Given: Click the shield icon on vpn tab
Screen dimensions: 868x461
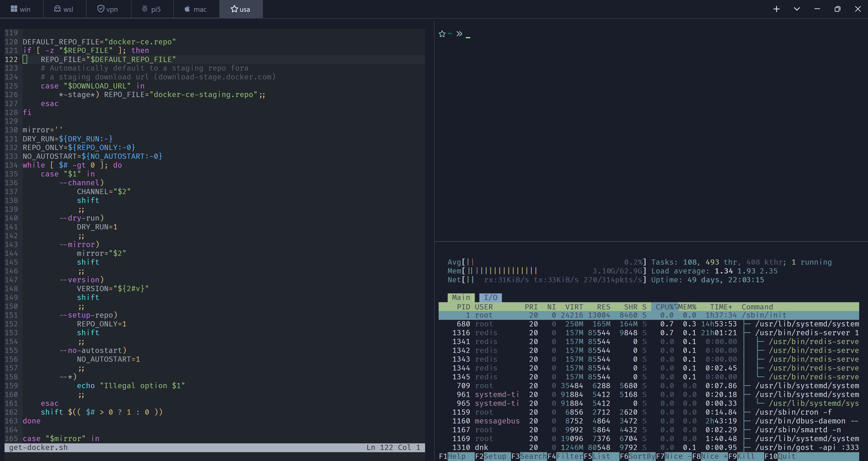Looking at the screenshot, I should (x=100, y=9).
